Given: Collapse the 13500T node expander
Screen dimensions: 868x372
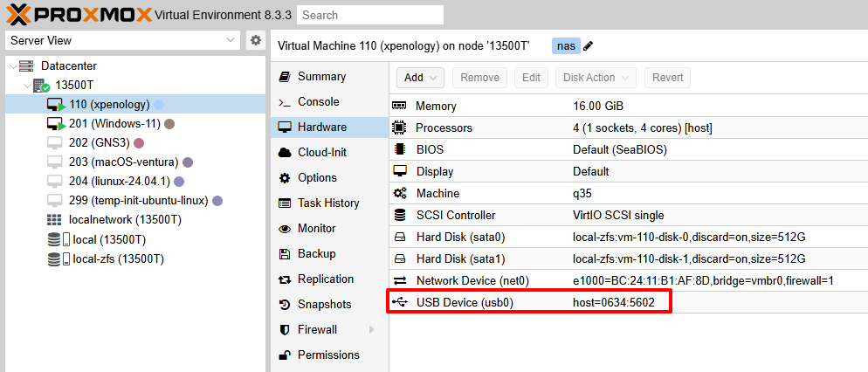Looking at the screenshot, I should (x=26, y=86).
